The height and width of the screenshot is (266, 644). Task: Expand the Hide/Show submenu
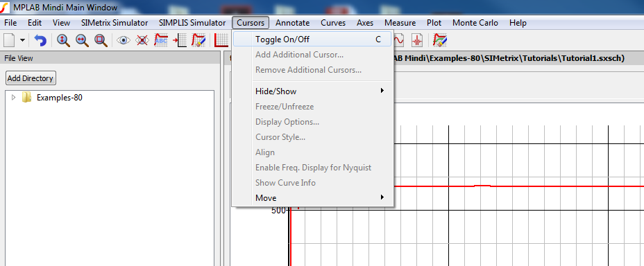coord(312,91)
